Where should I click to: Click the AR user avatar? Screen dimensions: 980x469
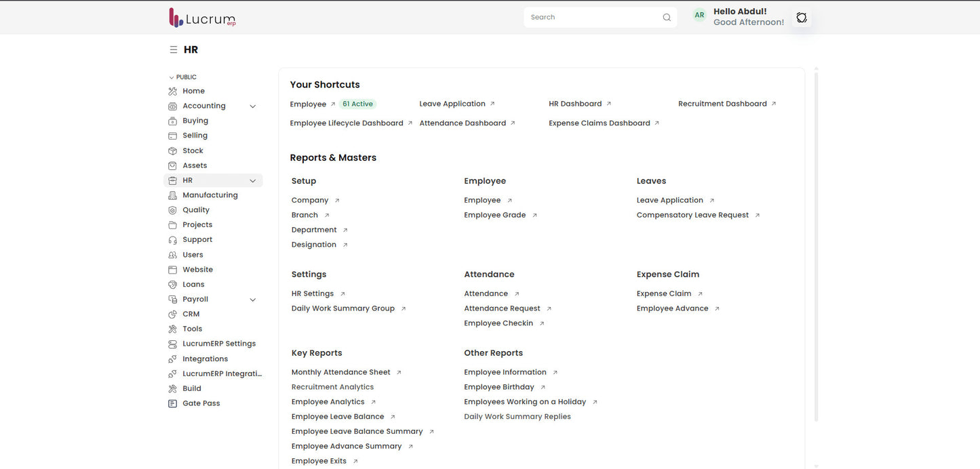point(699,14)
